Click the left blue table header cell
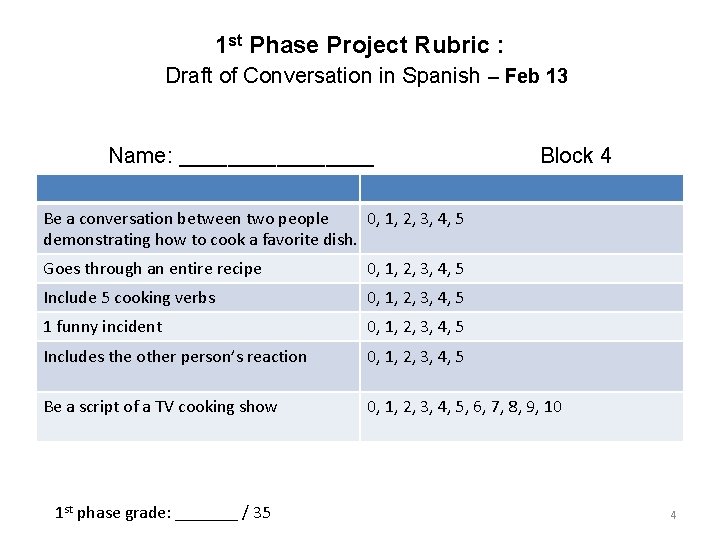This screenshot has height=540, width=720. coord(198,188)
